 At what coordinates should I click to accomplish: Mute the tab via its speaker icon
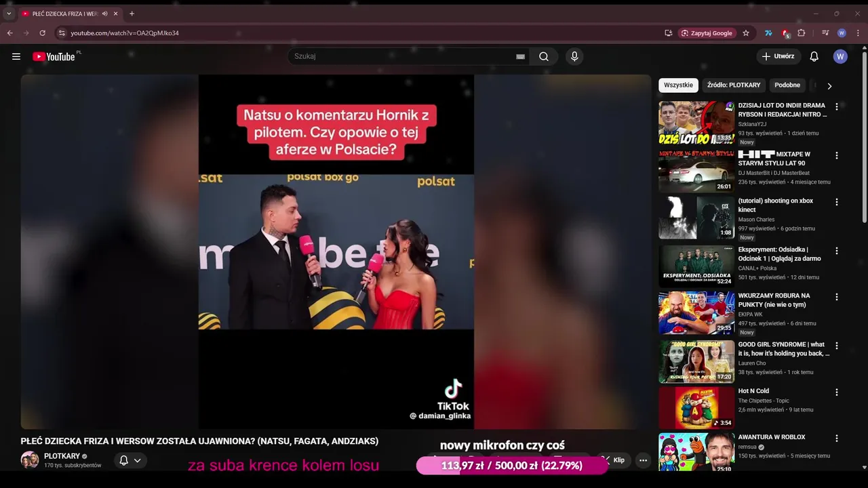(x=104, y=14)
